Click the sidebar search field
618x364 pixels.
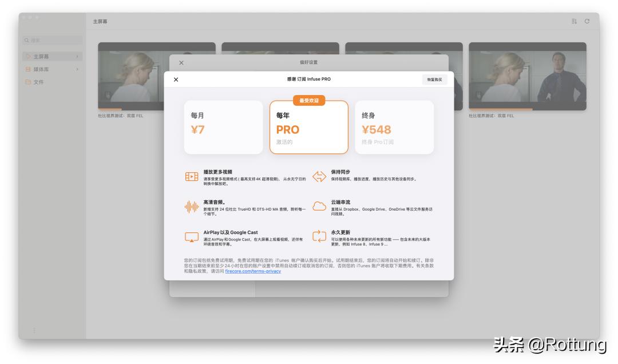point(52,41)
